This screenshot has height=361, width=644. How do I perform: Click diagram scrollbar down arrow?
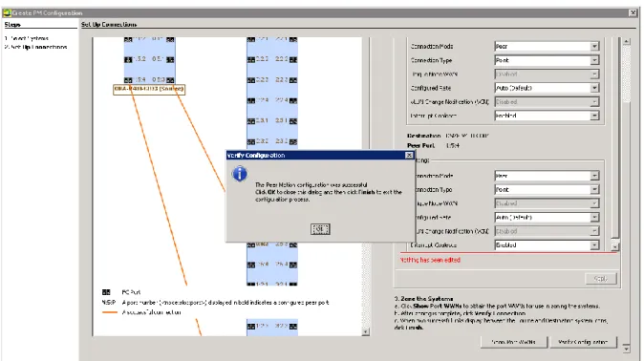pos(366,331)
